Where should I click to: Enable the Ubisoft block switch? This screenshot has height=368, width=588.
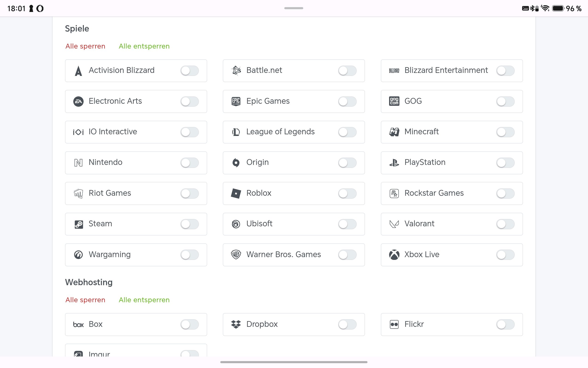pyautogui.click(x=347, y=224)
